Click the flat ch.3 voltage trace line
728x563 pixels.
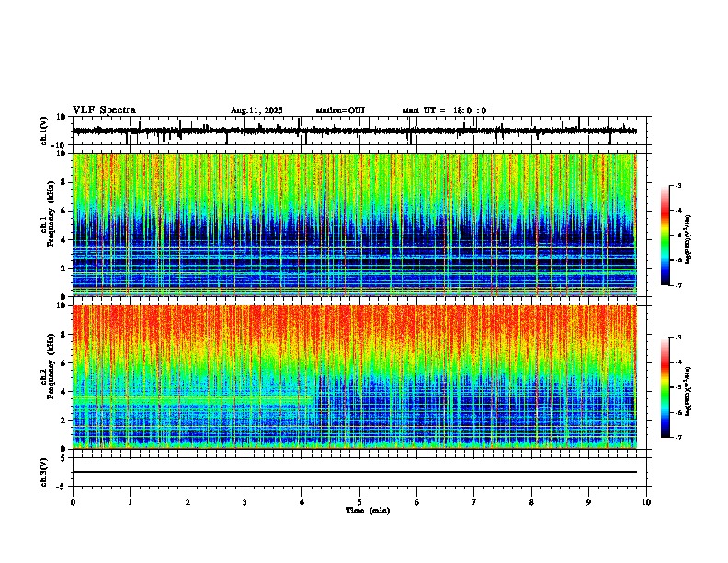354,472
